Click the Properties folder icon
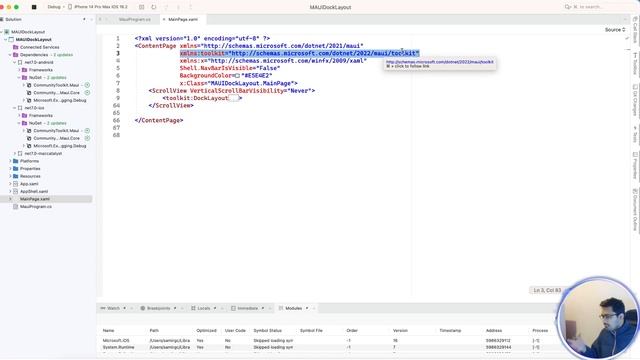 pos(16,169)
